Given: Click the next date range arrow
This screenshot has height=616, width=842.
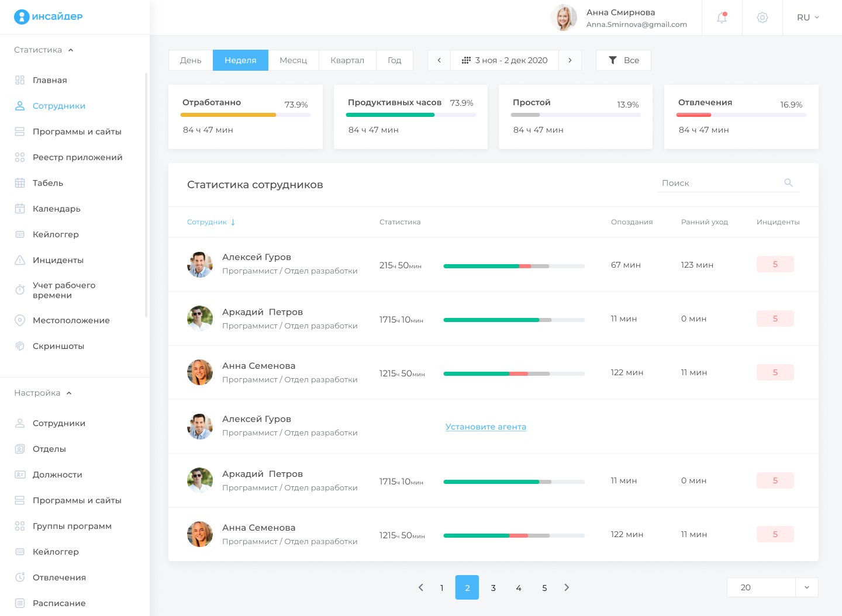Looking at the screenshot, I should 570,60.
